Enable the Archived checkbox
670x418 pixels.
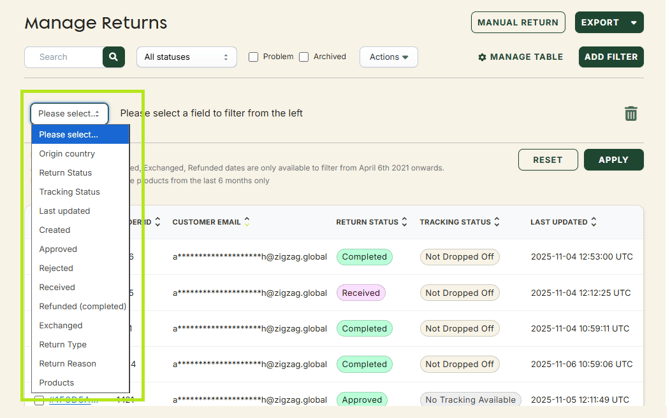[x=304, y=57]
